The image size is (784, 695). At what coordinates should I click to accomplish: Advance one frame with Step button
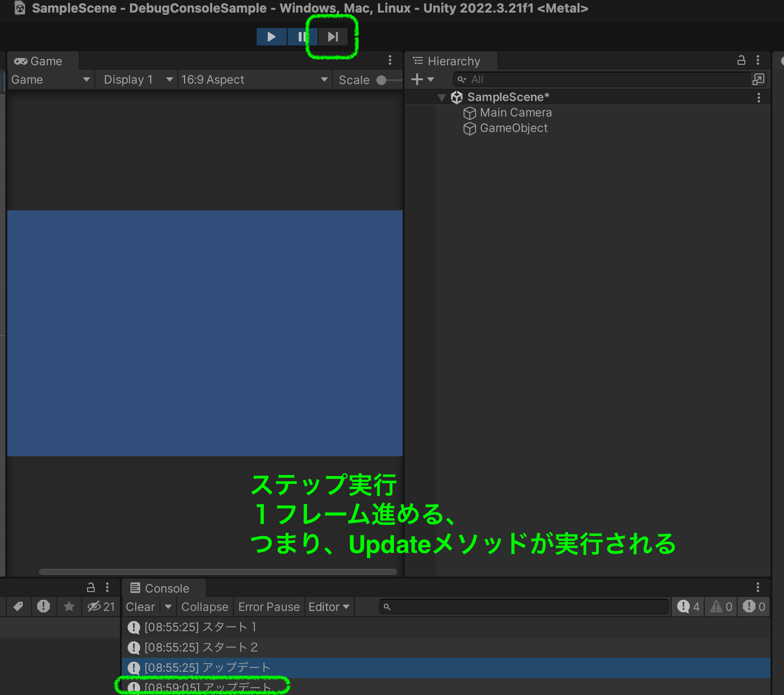[x=333, y=37]
